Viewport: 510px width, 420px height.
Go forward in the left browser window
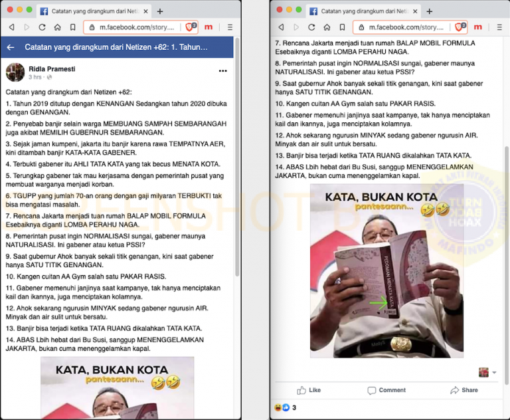pos(27,27)
